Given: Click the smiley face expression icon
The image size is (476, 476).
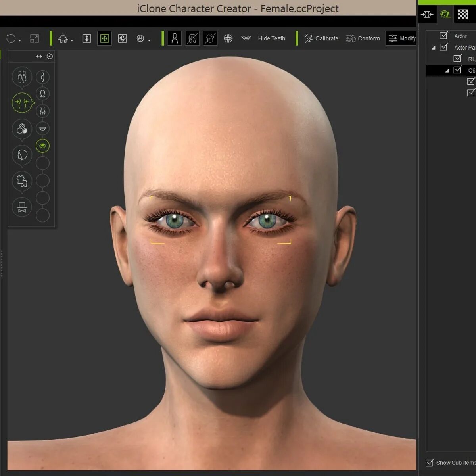Looking at the screenshot, I should pyautogui.click(x=140, y=38).
